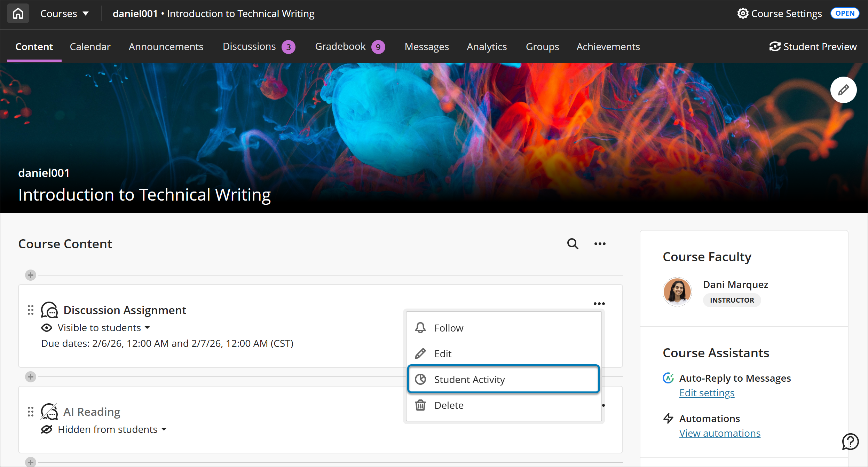Click the Auto-Reply to Messages AI icon
The image size is (868, 467).
click(668, 378)
